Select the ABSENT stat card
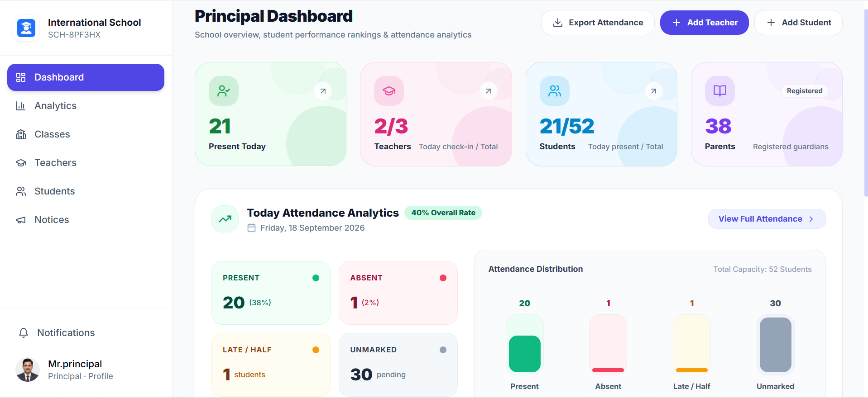 coord(398,293)
